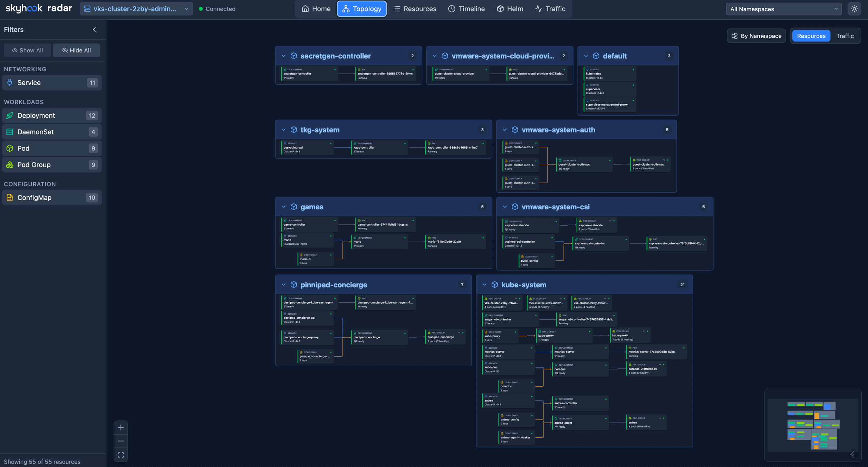Click the kube-system namespace cube icon
868x467 pixels.
(494, 285)
